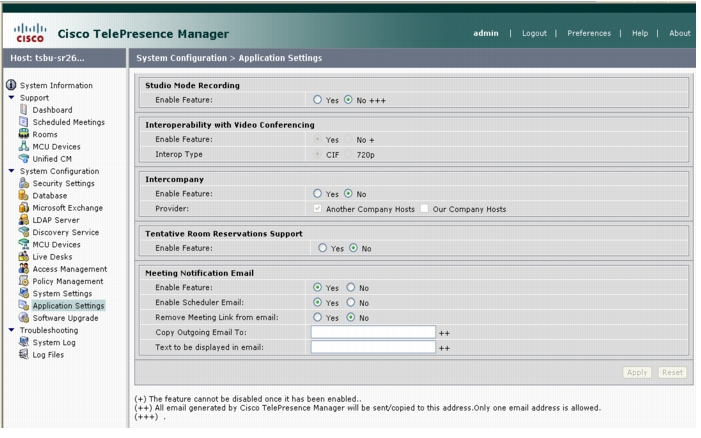Click the Discovery Service icon

click(x=24, y=232)
